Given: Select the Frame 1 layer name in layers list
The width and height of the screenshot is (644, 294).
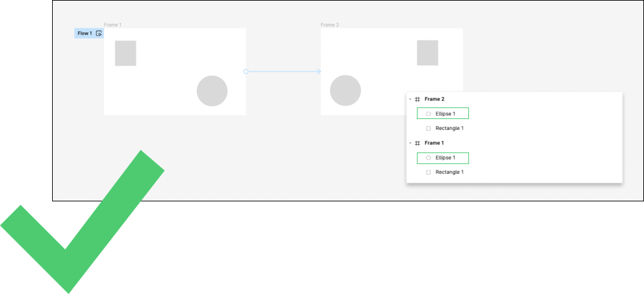Looking at the screenshot, I should pyautogui.click(x=434, y=143).
